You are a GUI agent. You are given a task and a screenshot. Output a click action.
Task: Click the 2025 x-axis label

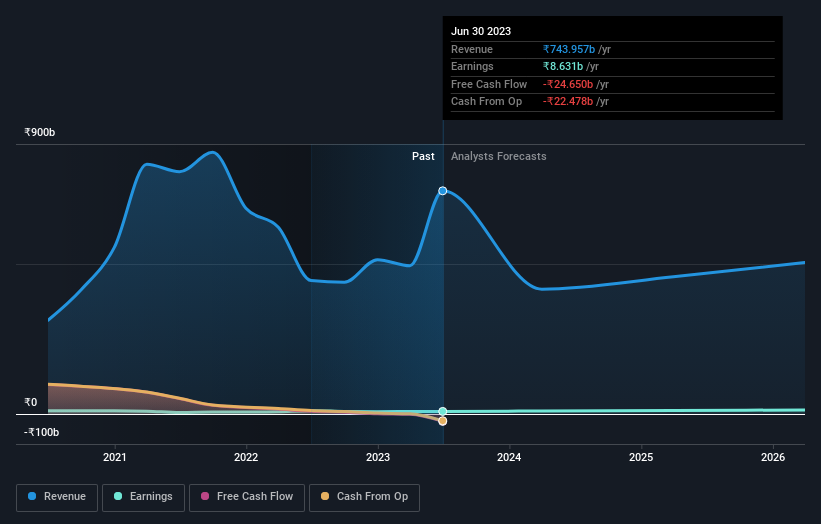[x=641, y=458]
